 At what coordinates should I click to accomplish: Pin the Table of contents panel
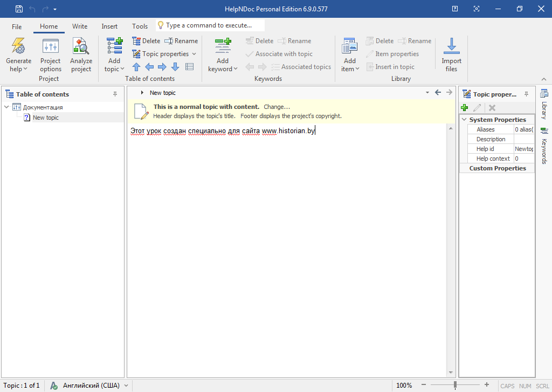[x=115, y=94]
